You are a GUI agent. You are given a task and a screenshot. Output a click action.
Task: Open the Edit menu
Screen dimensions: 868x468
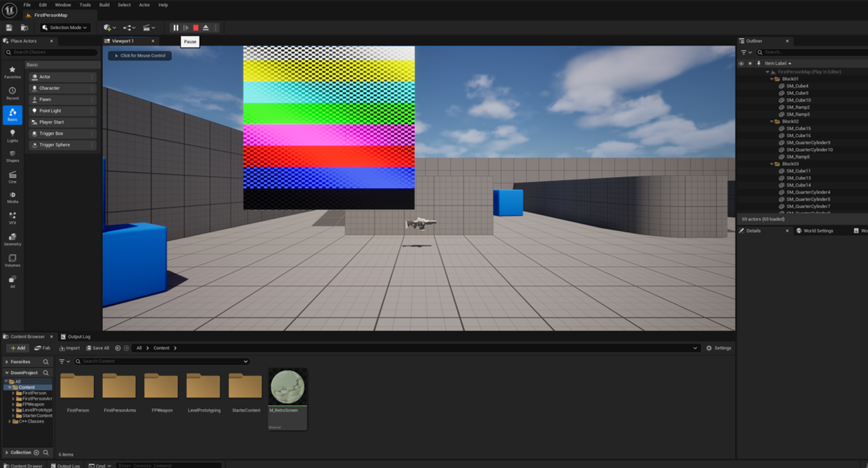[43, 5]
